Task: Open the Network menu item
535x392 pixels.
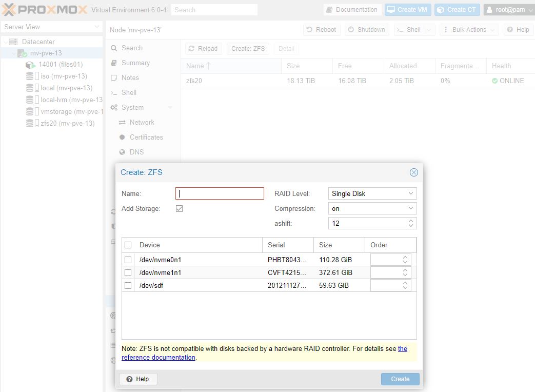Action: click(x=142, y=122)
